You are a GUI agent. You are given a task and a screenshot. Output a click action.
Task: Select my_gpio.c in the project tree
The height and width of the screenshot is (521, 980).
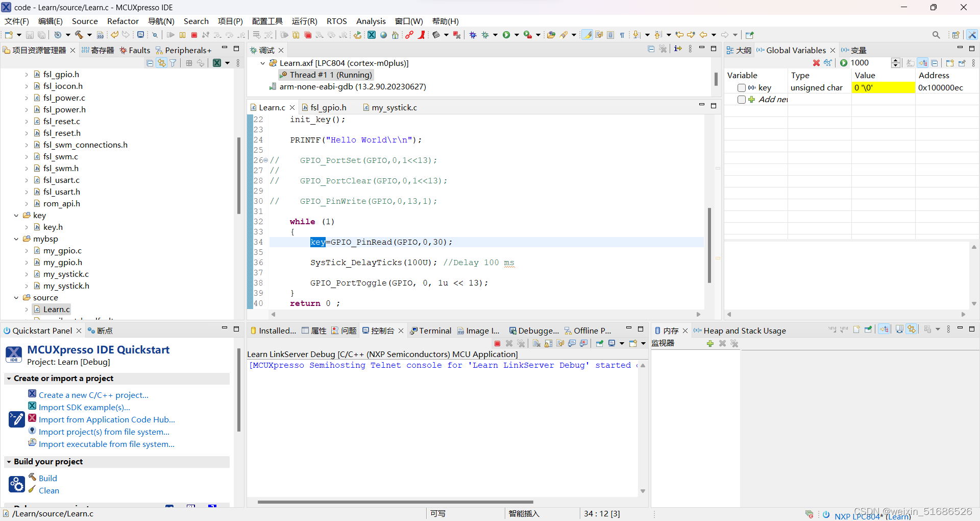point(62,250)
